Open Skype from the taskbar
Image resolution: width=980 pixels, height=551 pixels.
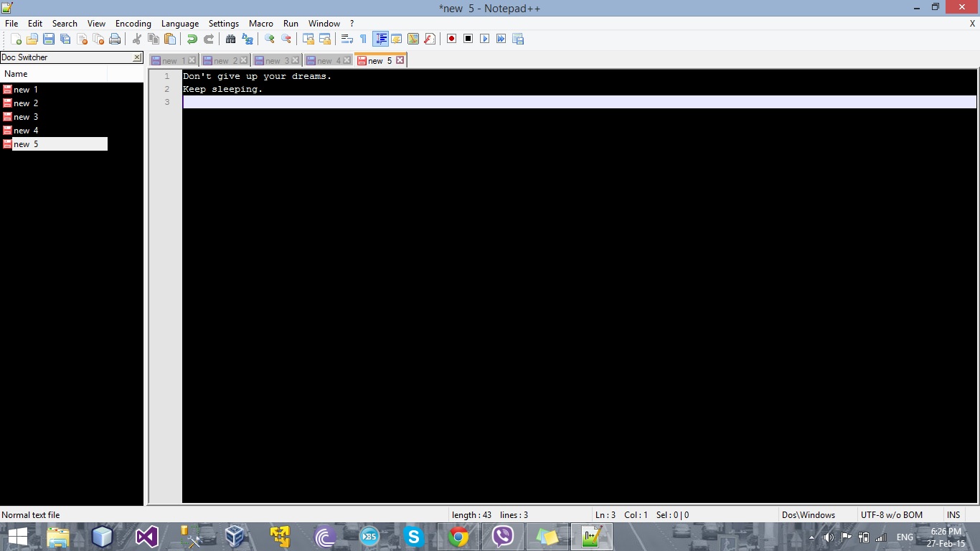pos(414,537)
